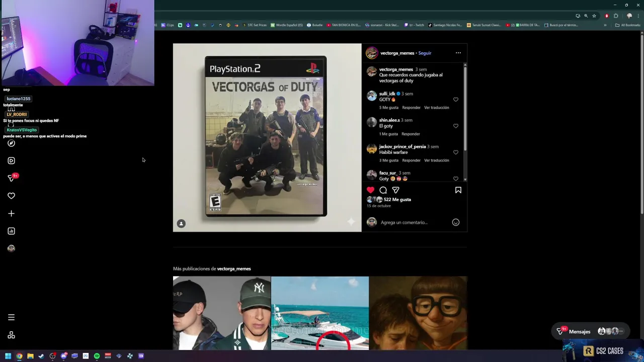Image resolution: width=644 pixels, height=362 pixels.
Task: Open the comment bubble icon under the post
Action: (383, 190)
